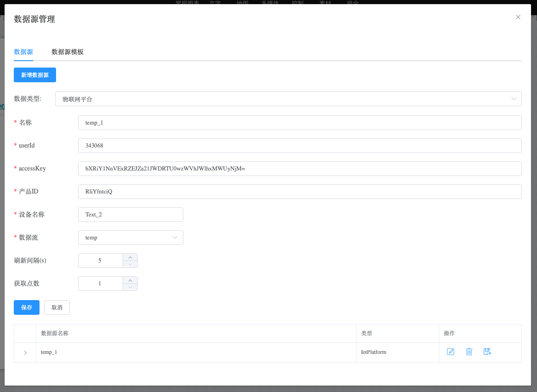Click the accessKey input field
The image size is (537, 392).
300,169
